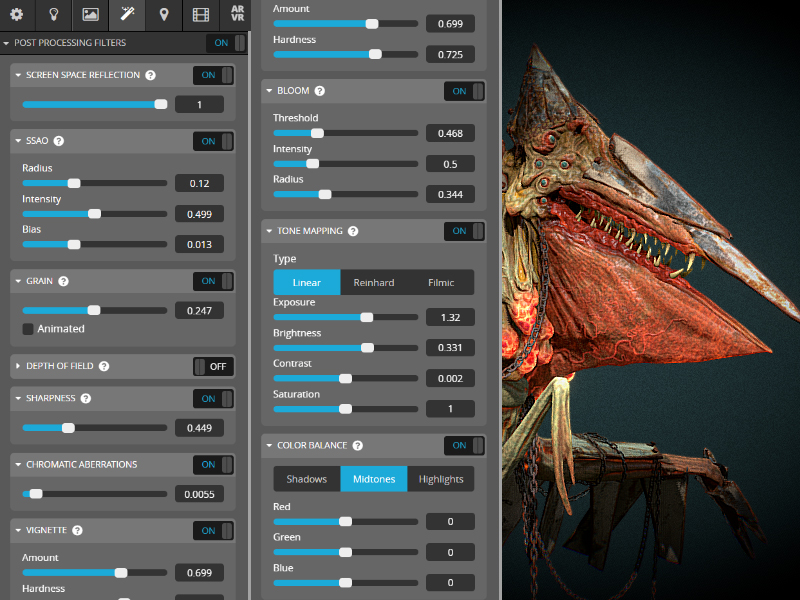Select the Post Processing magic wand tab
The image size is (800, 600).
click(127, 15)
